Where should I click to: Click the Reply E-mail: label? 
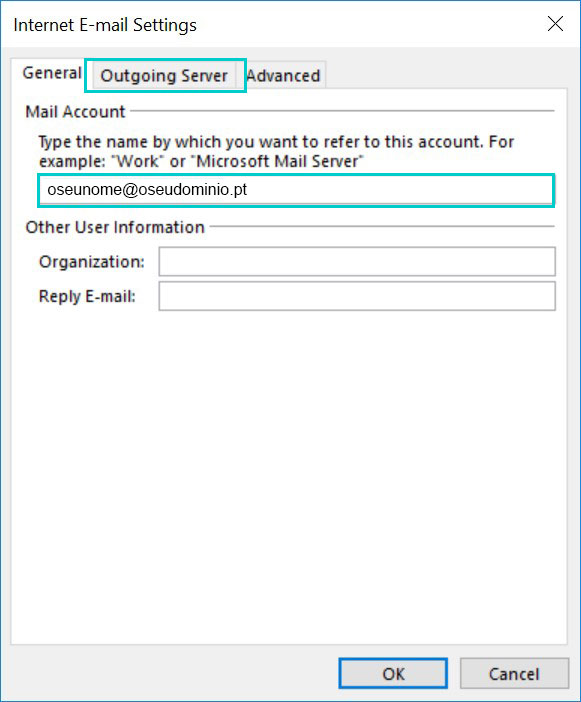pos(87,296)
